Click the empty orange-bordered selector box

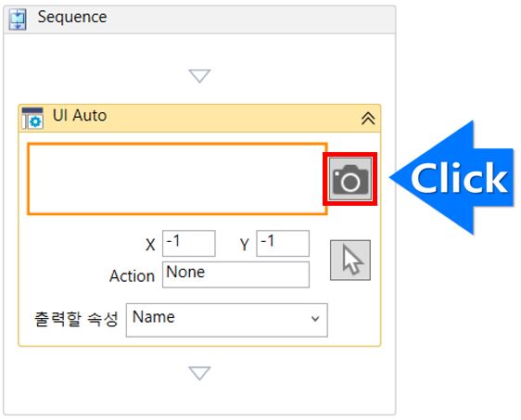coord(177,179)
